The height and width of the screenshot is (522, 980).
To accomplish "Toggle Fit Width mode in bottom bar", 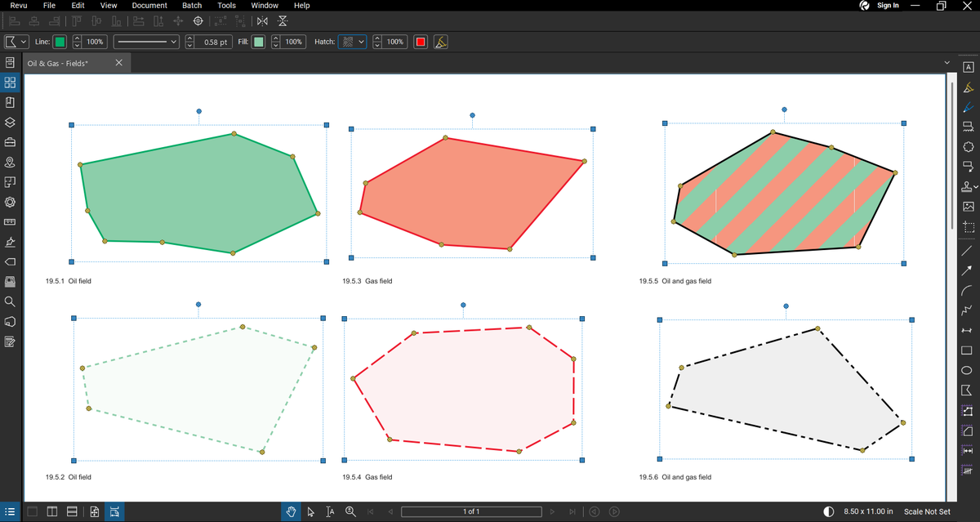I will click(114, 511).
